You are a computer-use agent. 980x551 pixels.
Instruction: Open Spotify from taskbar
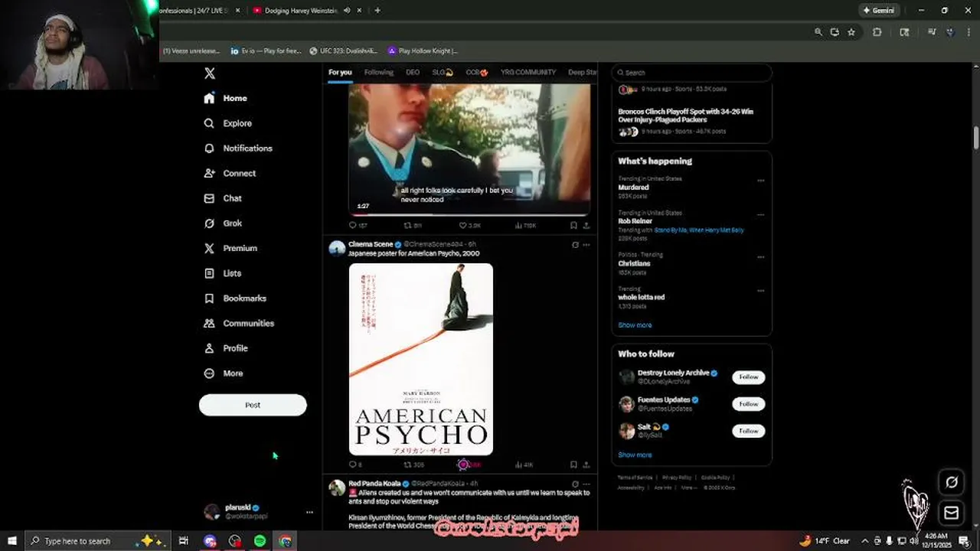point(260,541)
